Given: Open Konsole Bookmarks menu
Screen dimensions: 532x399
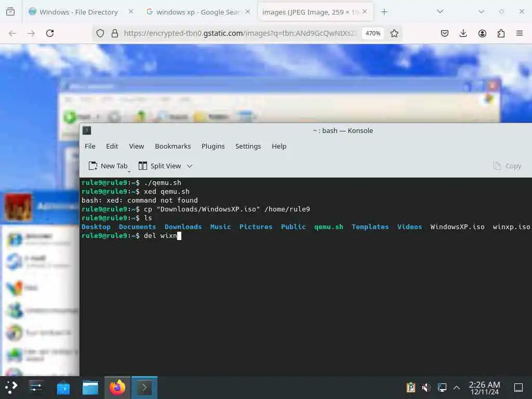Looking at the screenshot, I should click(x=172, y=146).
